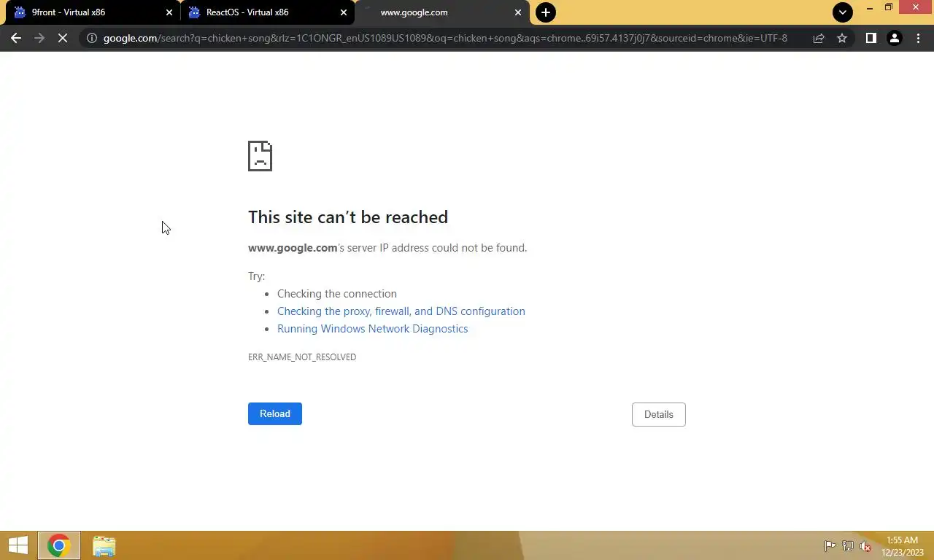Click "This site can't be reached" heading
The width and height of the screenshot is (934, 560).
[348, 217]
